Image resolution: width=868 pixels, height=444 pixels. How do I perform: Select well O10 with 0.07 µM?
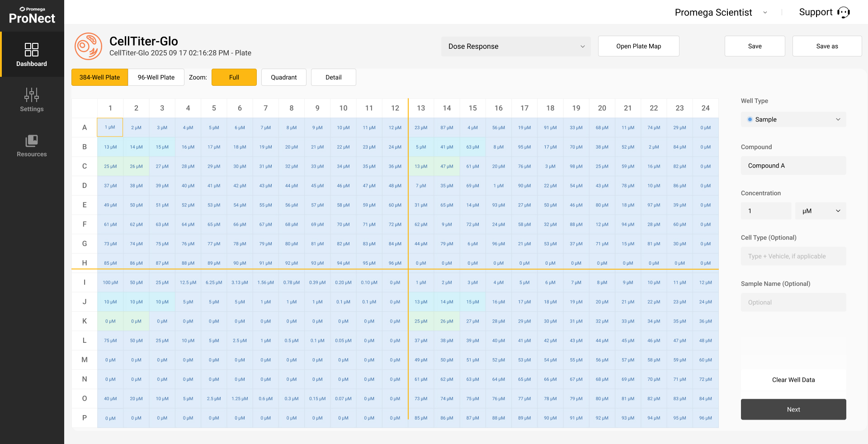tap(343, 399)
